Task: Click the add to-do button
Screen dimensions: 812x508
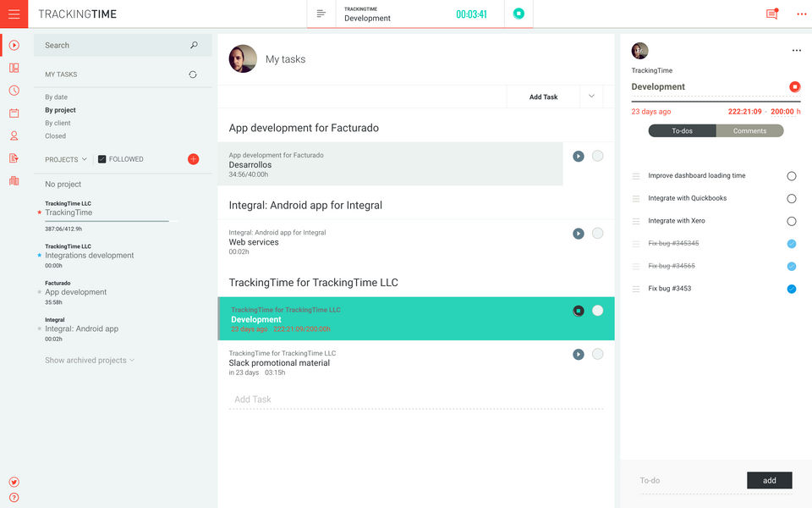Action: click(x=769, y=481)
